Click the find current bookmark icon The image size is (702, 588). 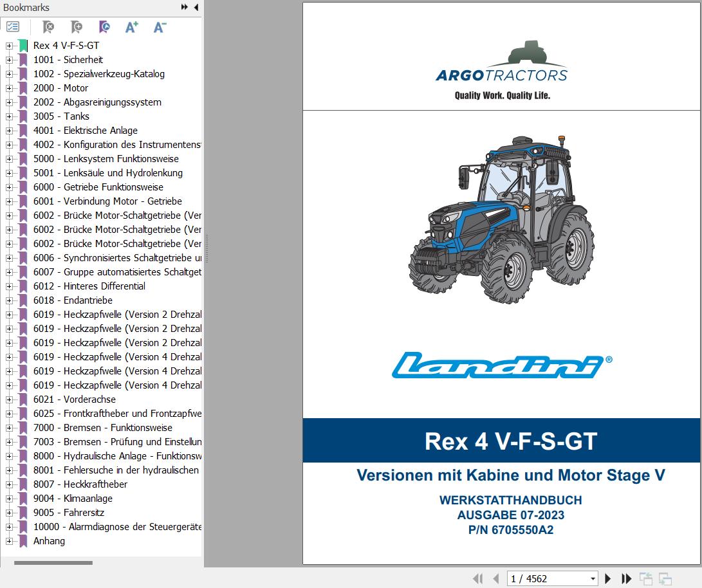(x=104, y=27)
